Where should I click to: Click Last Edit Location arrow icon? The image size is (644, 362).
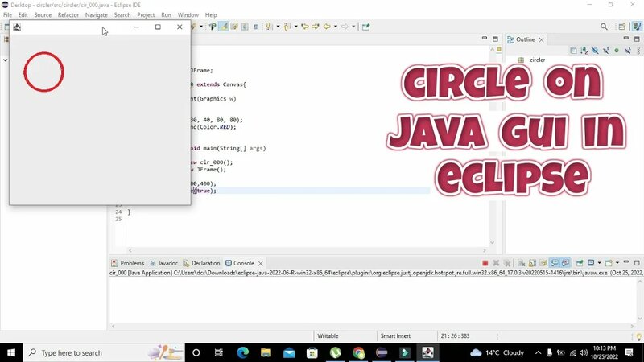(305, 27)
